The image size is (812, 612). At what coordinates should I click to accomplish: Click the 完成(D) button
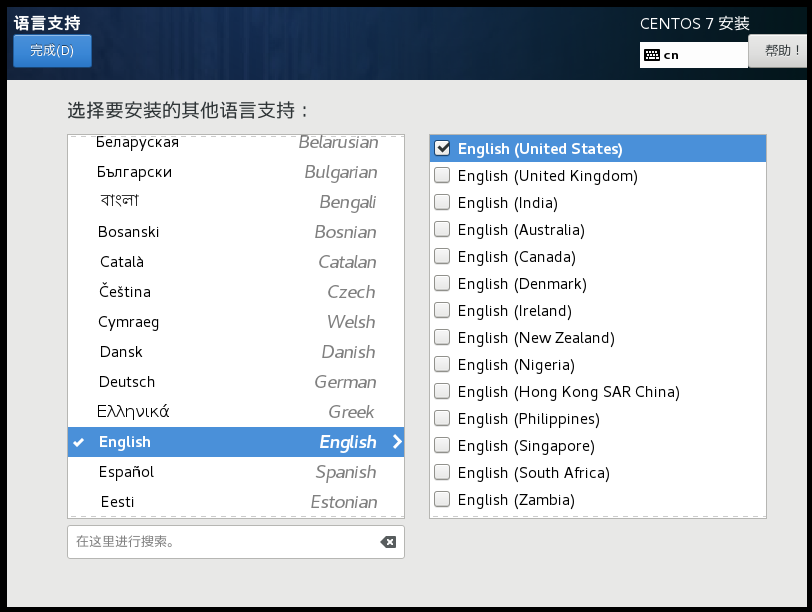52,50
